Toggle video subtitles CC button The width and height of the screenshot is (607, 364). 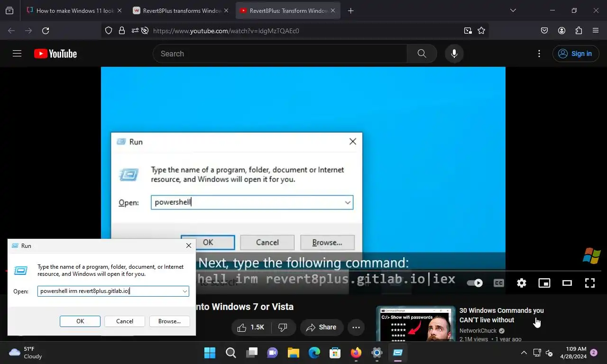click(499, 283)
